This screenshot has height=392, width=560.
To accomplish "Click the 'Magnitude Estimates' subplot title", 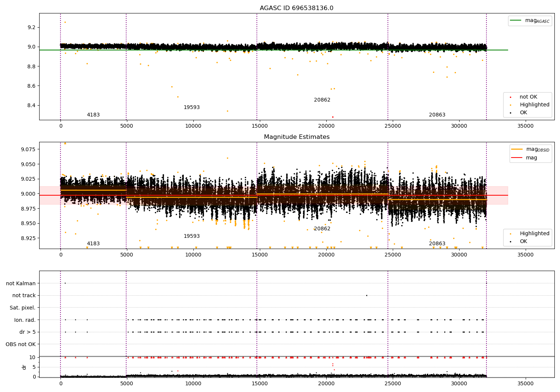I will (296, 137).
